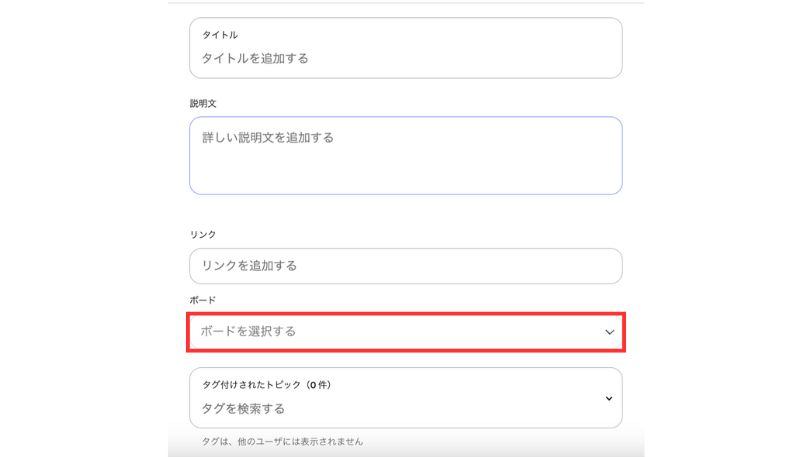Viewport: 812px width, 457px height.
Task: Click the ボードを選択する placeholder text
Action: (x=248, y=331)
